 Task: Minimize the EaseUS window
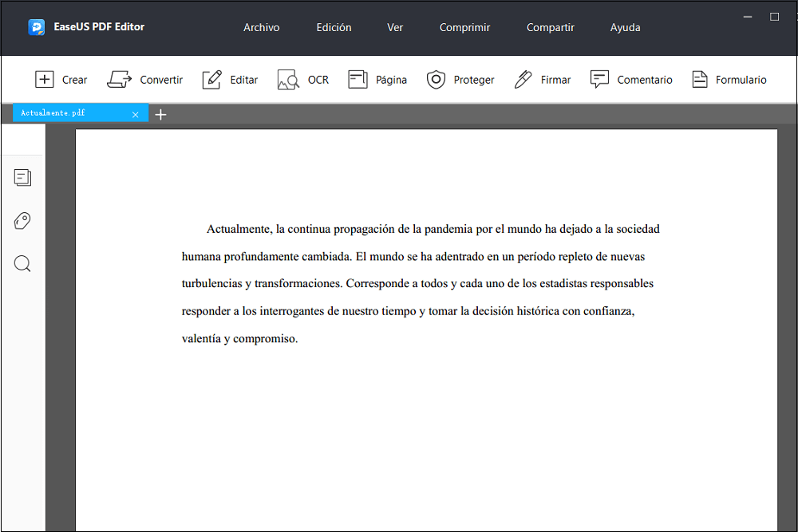748,17
